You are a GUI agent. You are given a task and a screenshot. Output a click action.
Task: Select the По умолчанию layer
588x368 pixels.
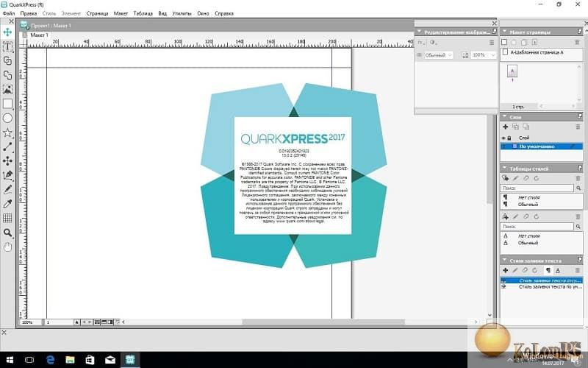click(542, 146)
